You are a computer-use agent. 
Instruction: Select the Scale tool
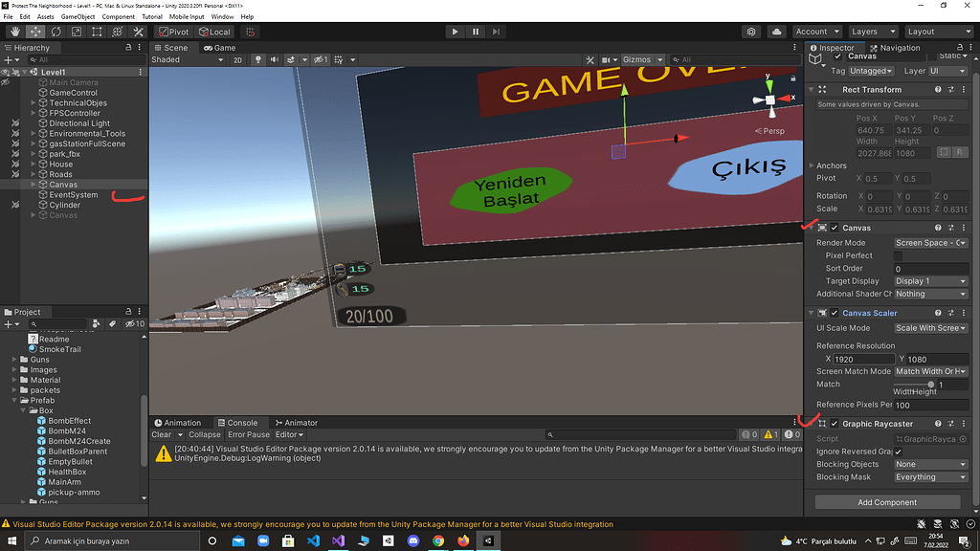77,32
